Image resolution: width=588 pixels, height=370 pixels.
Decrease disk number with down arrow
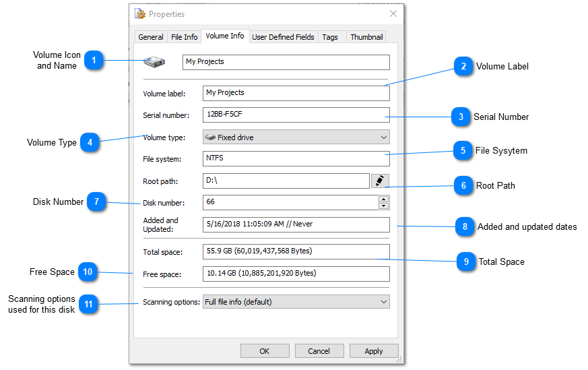pos(383,206)
